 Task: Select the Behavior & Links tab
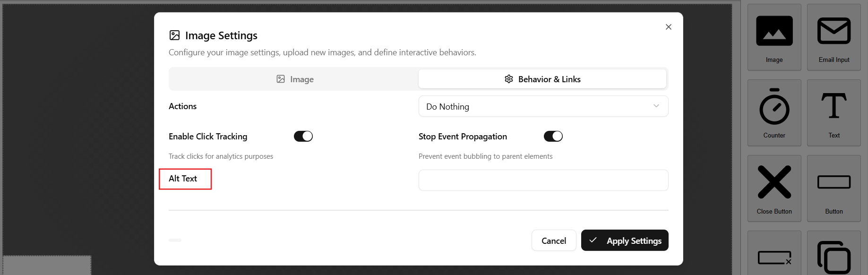coord(542,79)
